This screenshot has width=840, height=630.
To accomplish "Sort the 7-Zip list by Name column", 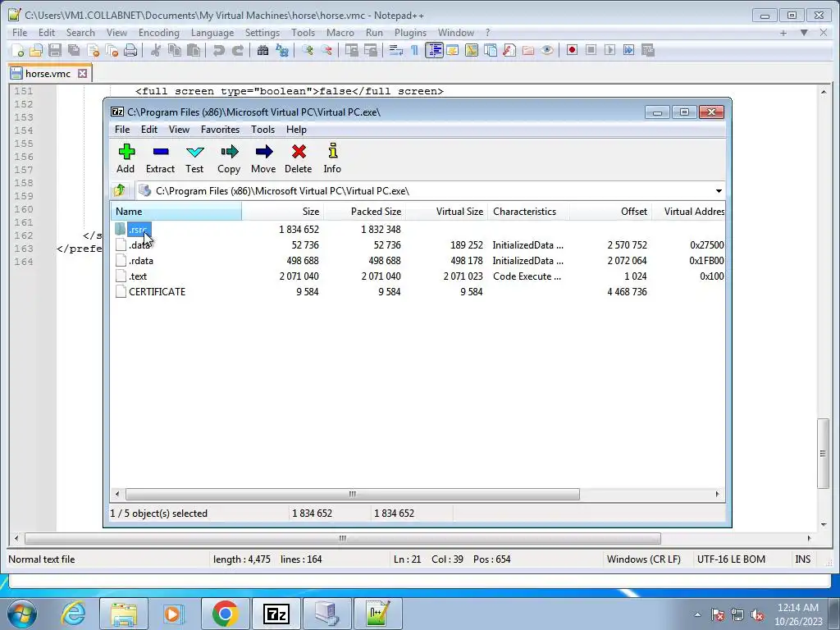I will (176, 211).
